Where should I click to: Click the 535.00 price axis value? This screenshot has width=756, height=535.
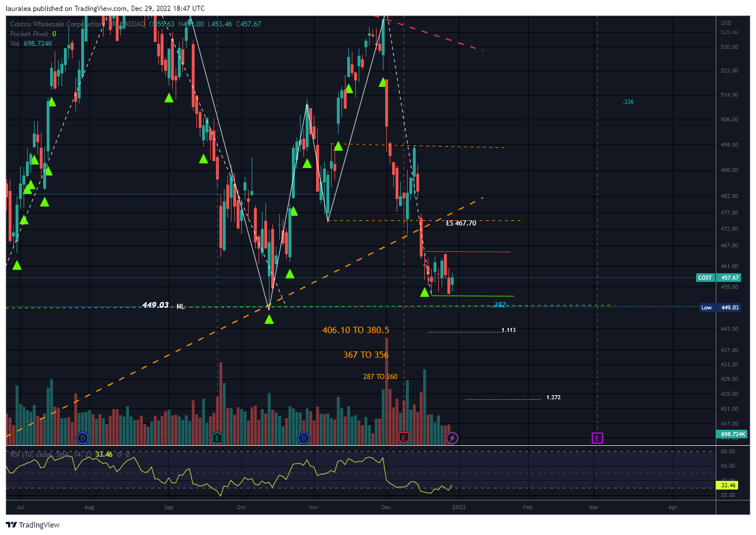pyautogui.click(x=730, y=32)
